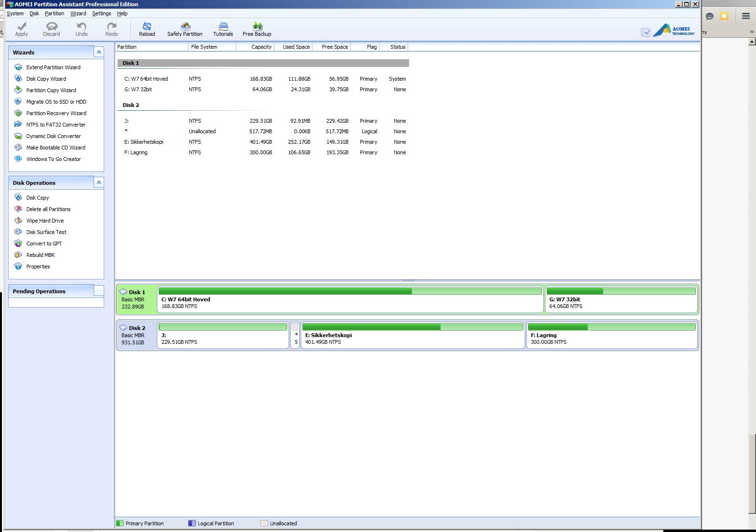The width and height of the screenshot is (756, 532).
Task: Select Disk 2 Basic MBR disk label
Action: (x=137, y=335)
